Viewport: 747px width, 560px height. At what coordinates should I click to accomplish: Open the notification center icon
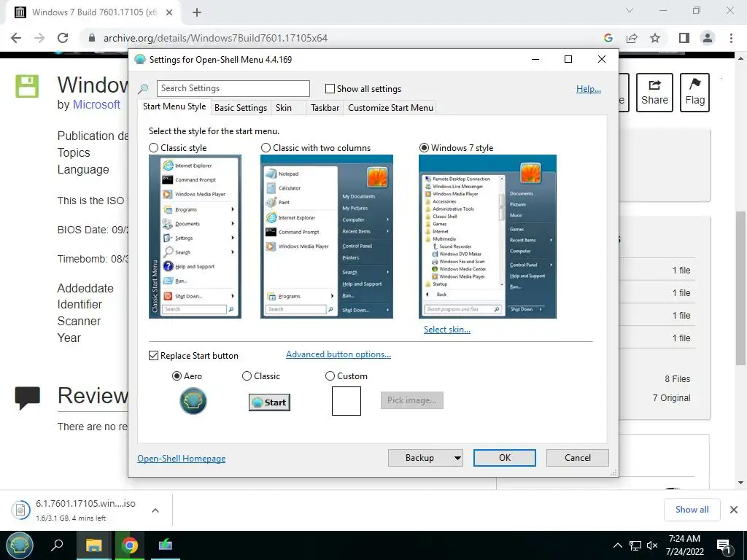(x=724, y=547)
